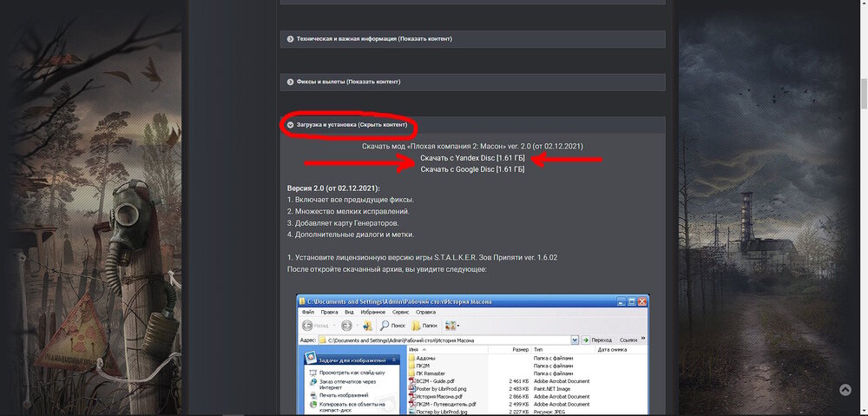The width and height of the screenshot is (868, 416).
Task: Click the folder 'Up' icon in toolbar
Action: [367, 326]
